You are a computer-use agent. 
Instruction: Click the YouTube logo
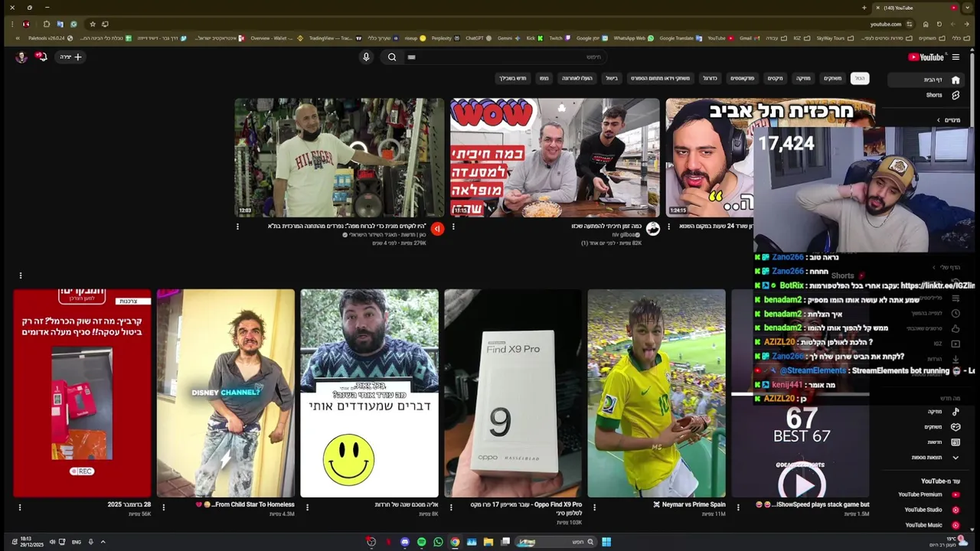[x=926, y=57]
